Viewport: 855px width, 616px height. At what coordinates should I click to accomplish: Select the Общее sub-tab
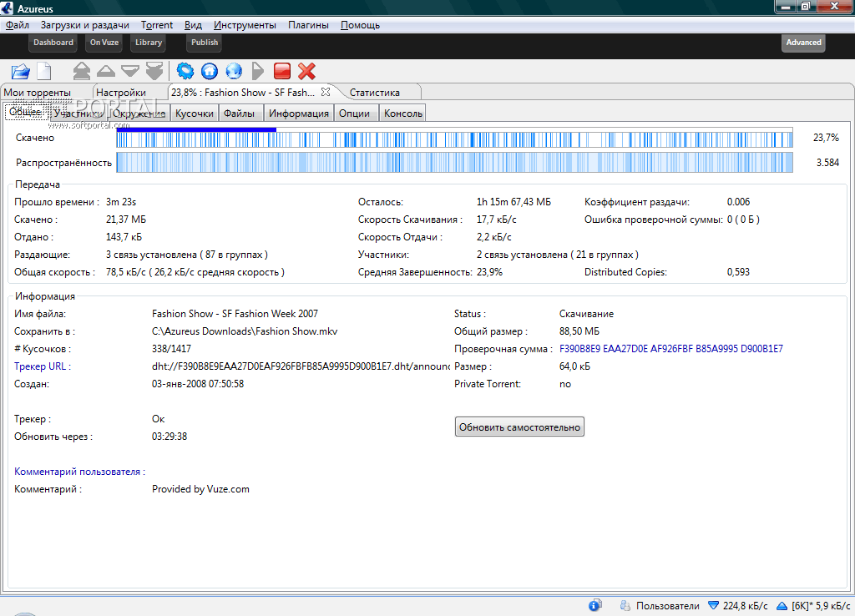[26, 112]
